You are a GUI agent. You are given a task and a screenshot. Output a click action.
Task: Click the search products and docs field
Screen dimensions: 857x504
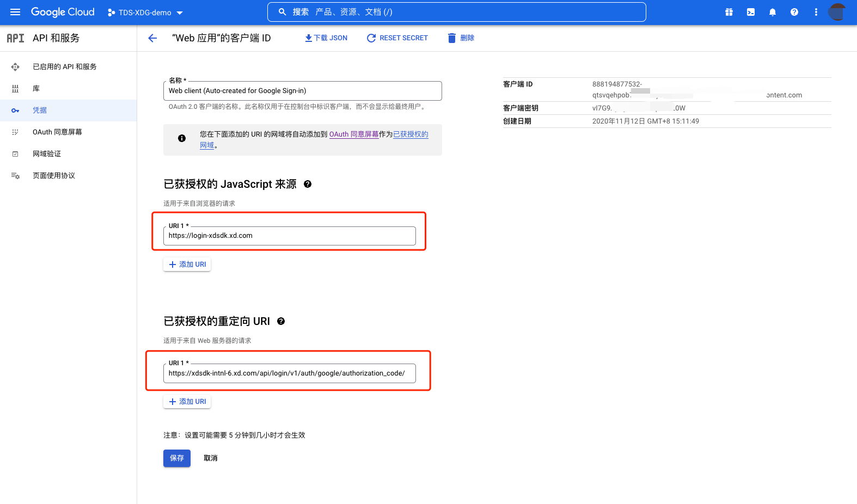click(456, 12)
